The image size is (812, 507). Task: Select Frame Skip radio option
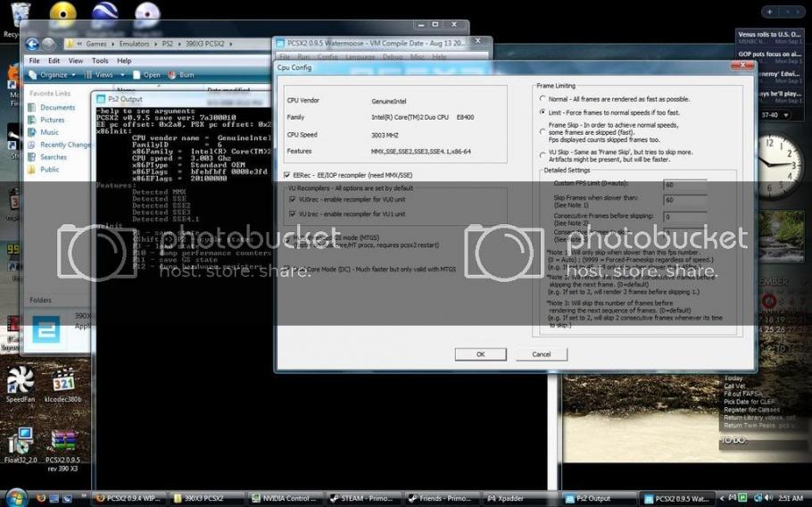point(543,132)
